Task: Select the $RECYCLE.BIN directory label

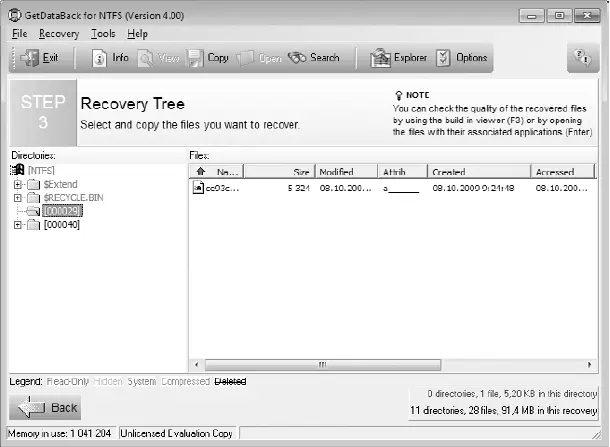Action: coord(74,198)
